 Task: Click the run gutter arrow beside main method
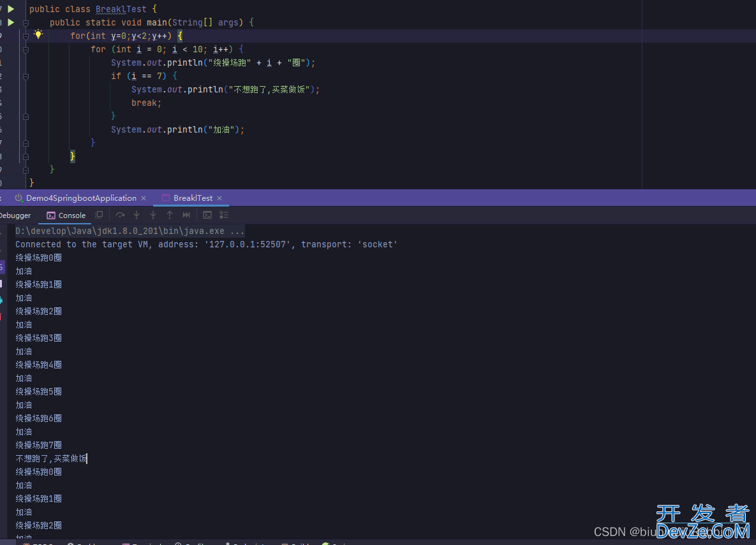[x=11, y=22]
